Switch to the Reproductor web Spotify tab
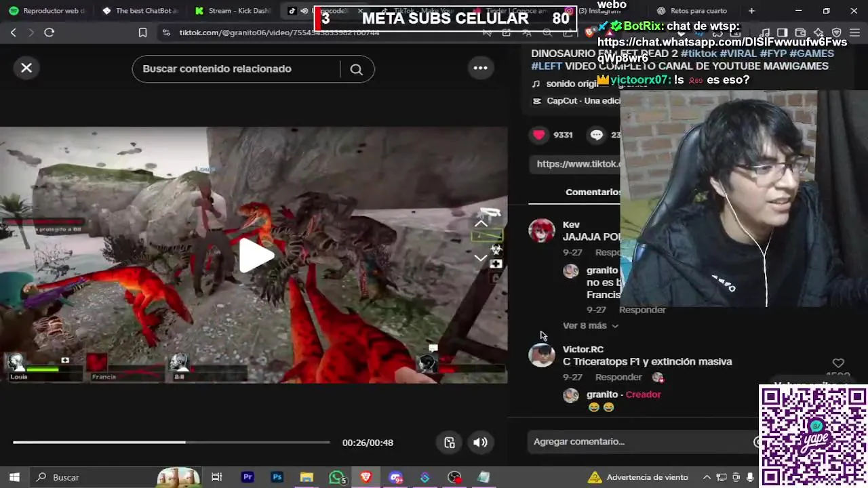868x488 pixels. [47, 11]
